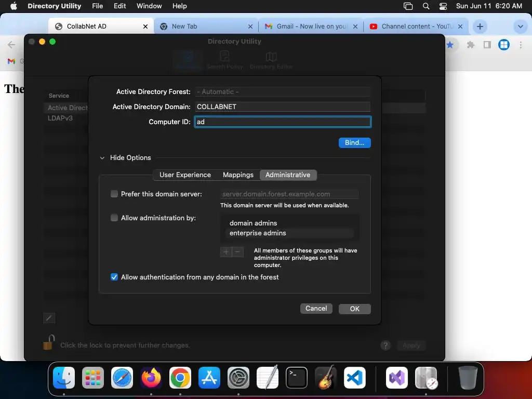This screenshot has height=399, width=532.
Task: Click the Cancel button
Action: click(316, 309)
